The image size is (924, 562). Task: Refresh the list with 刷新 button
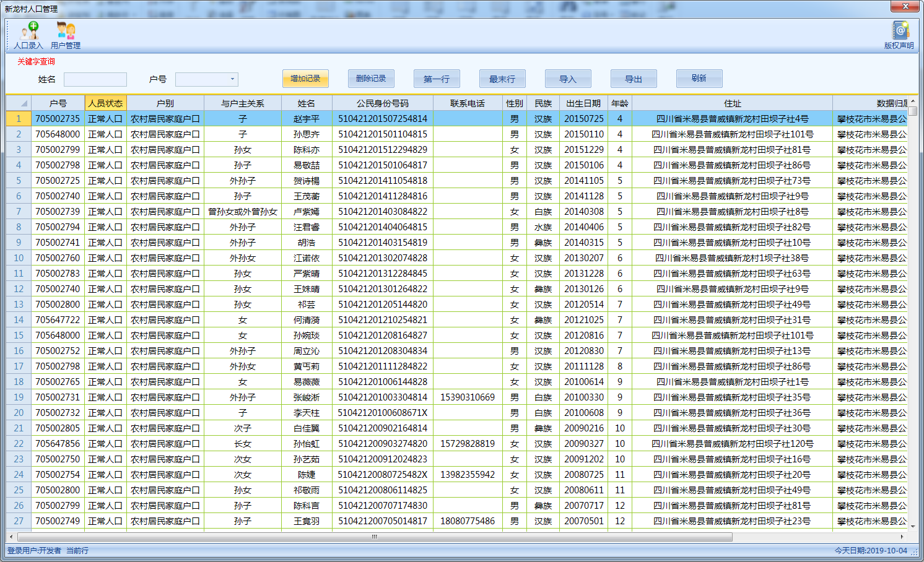pyautogui.click(x=699, y=79)
